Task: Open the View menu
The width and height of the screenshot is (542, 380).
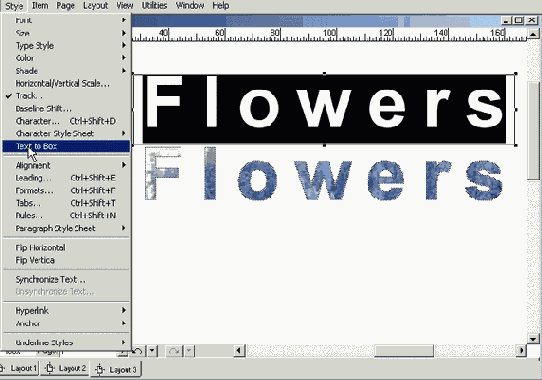Action: 125,6
